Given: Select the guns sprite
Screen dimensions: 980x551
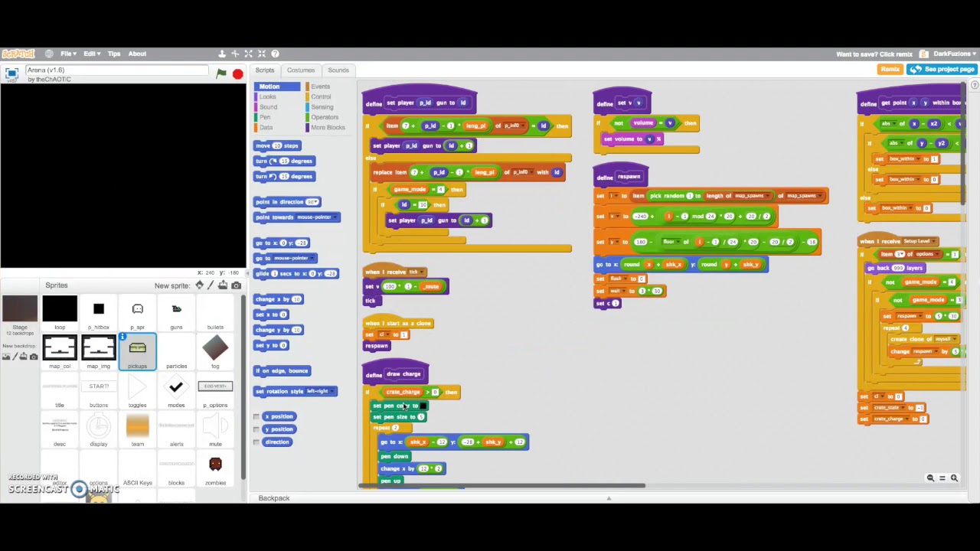Looking at the screenshot, I should [176, 314].
